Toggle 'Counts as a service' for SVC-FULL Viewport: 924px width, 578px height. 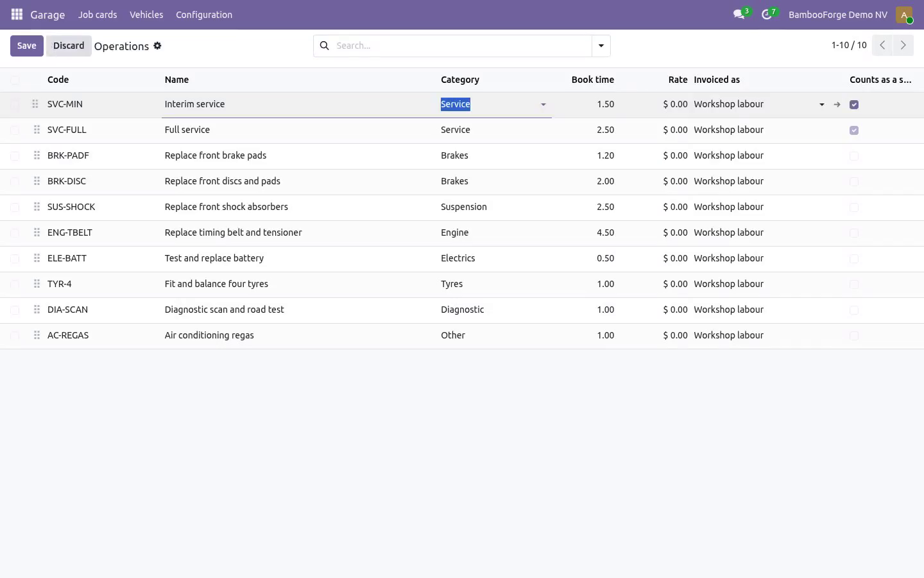(x=854, y=130)
